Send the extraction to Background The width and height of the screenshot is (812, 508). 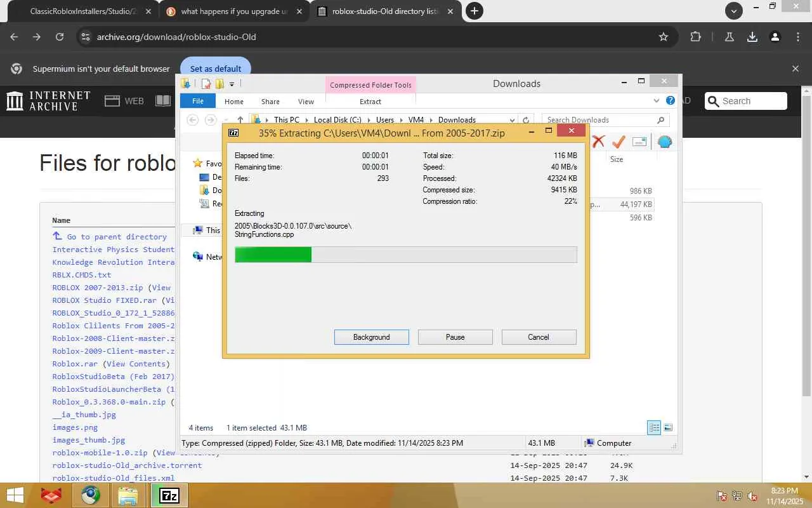tap(372, 337)
